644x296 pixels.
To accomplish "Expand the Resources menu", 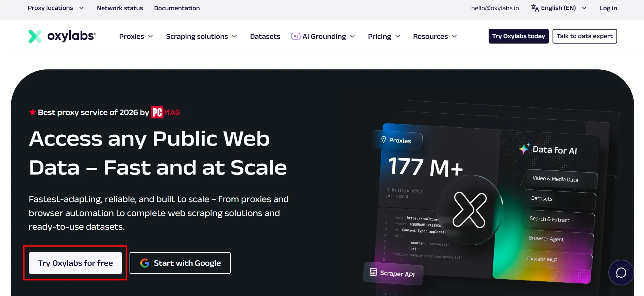I will click(x=435, y=36).
